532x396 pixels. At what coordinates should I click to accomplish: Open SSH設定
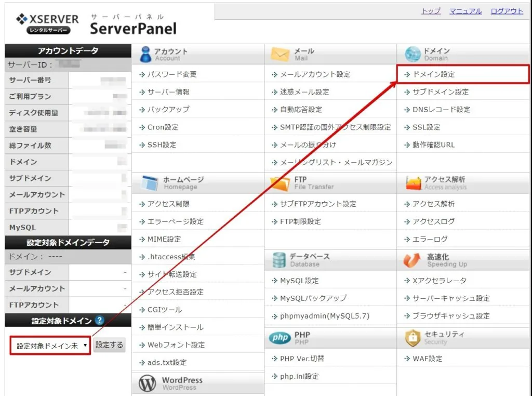(162, 145)
